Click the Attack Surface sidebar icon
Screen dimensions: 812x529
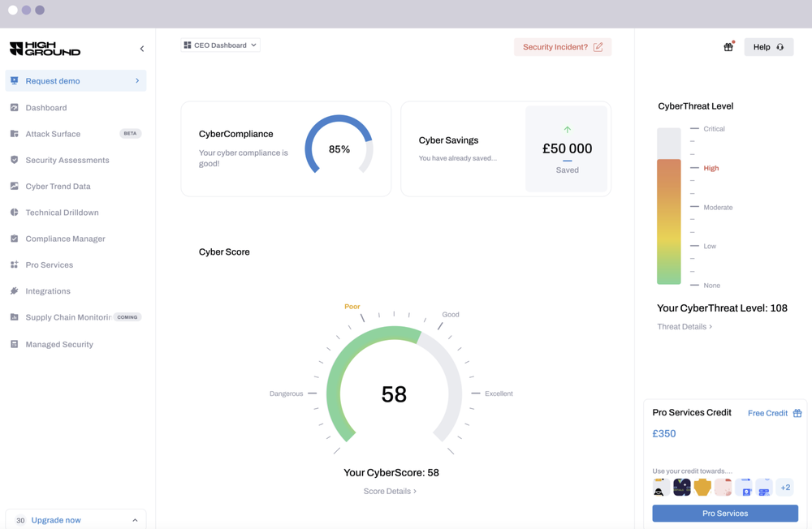[15, 134]
